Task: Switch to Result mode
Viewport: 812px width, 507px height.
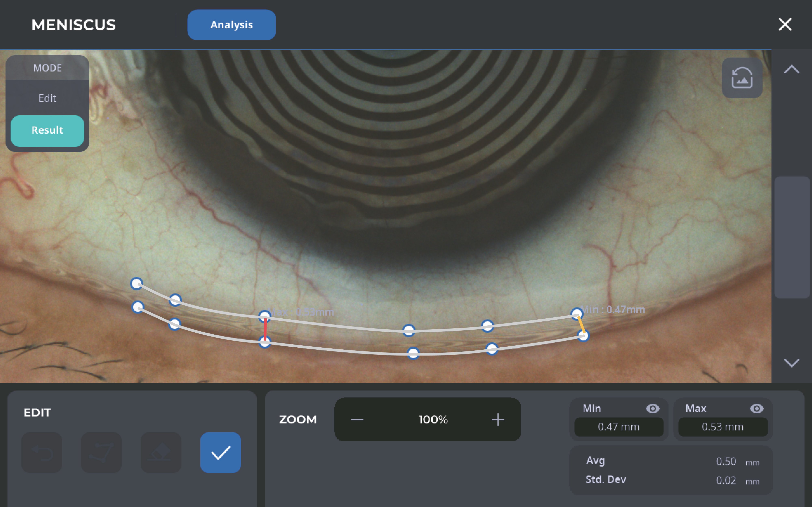Action: click(47, 130)
